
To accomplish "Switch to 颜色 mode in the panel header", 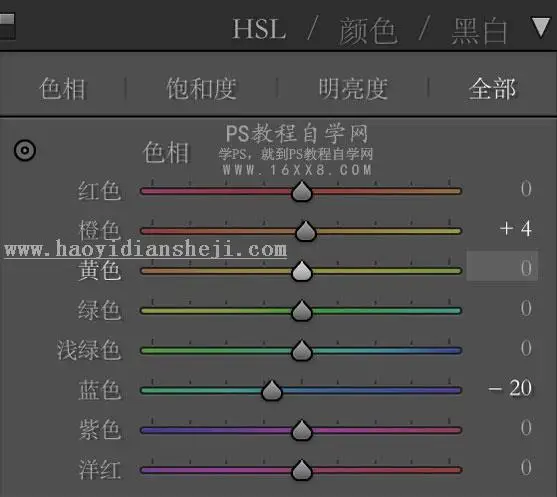I will 368,31.
